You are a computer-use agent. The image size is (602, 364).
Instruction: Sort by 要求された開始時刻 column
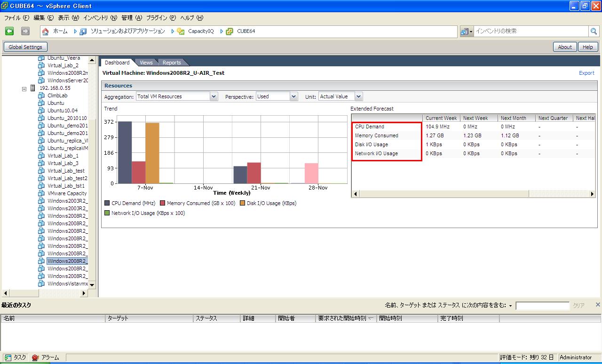[x=346, y=318]
